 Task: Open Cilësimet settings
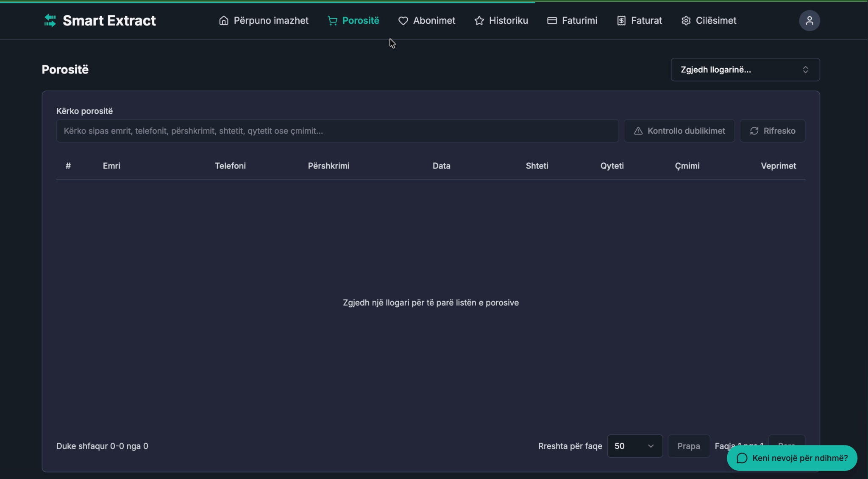tap(709, 20)
